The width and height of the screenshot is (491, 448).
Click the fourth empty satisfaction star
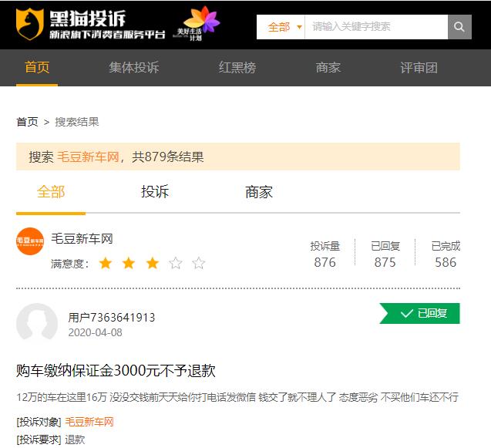coord(176,263)
